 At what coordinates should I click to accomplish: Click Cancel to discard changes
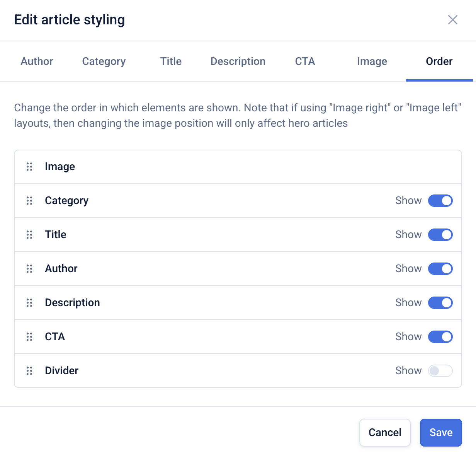pos(384,432)
